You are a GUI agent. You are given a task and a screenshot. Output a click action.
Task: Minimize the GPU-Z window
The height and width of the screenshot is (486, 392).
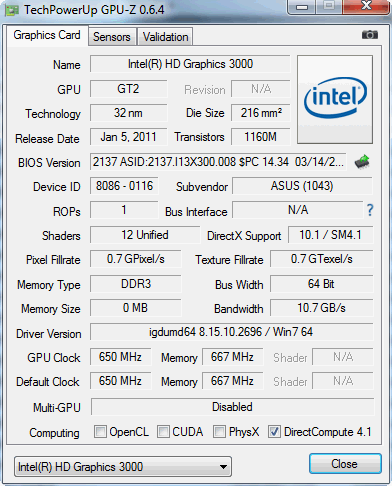(302, 7)
